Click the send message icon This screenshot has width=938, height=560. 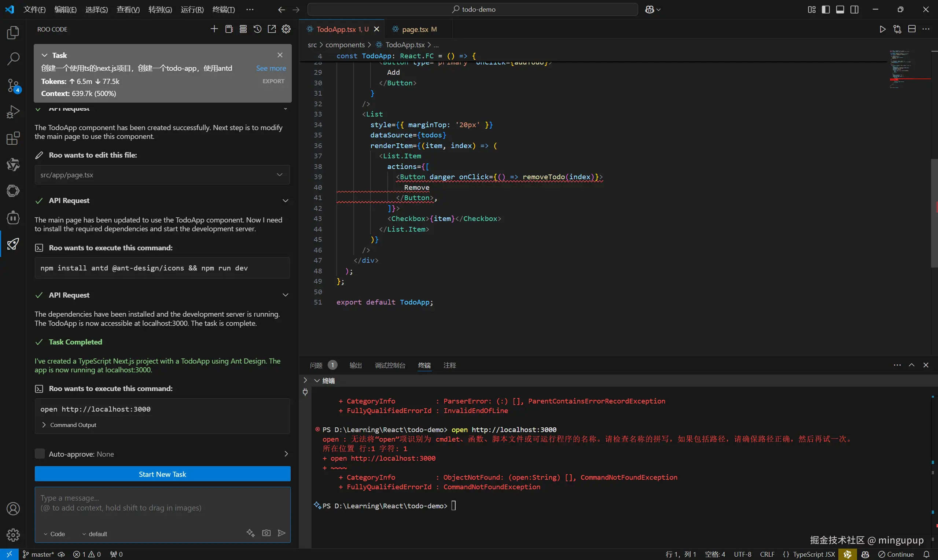tap(282, 533)
